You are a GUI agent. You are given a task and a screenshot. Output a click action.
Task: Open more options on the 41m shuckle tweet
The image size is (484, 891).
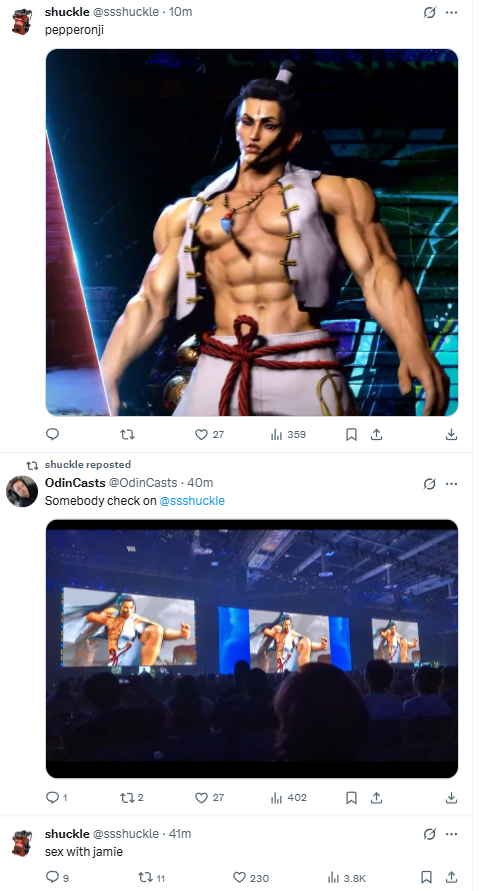click(x=452, y=834)
